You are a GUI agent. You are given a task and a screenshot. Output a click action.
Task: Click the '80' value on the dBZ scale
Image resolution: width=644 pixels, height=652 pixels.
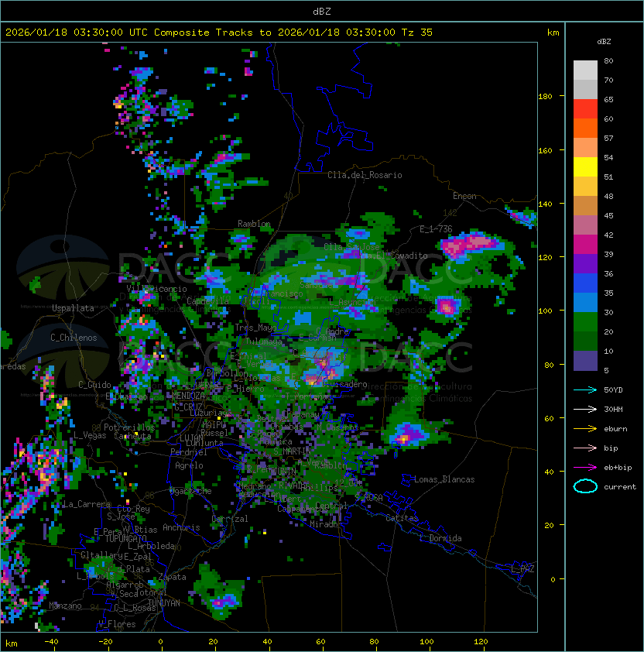tap(608, 60)
